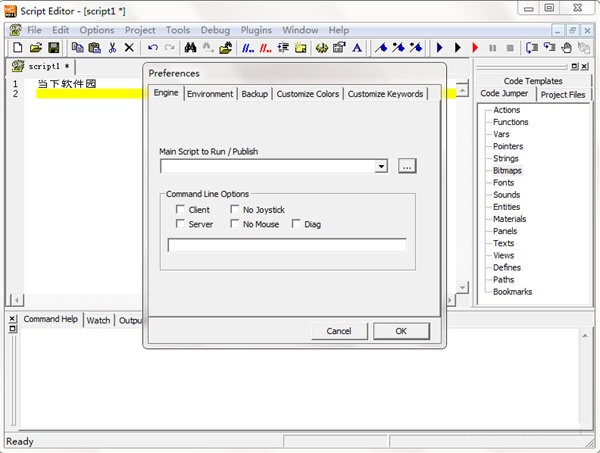The image size is (600, 453).
Task: Open Find with the binoculars icon
Action: (190, 48)
